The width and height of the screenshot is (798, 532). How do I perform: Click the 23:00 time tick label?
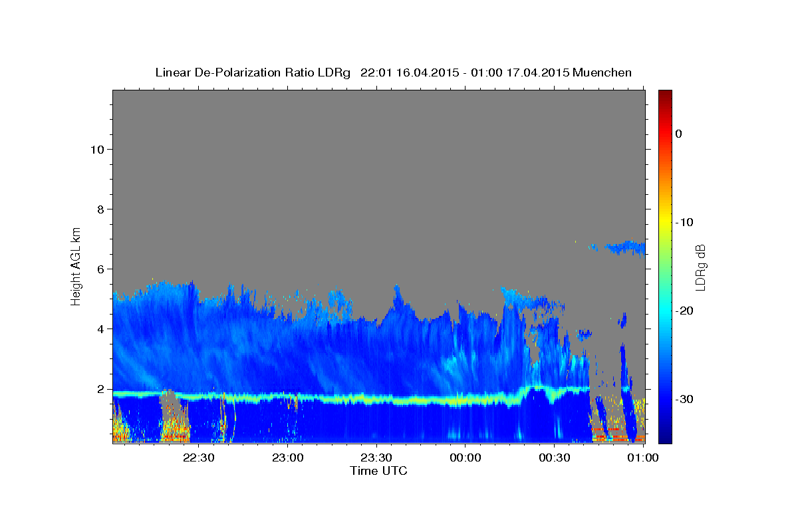(x=287, y=458)
